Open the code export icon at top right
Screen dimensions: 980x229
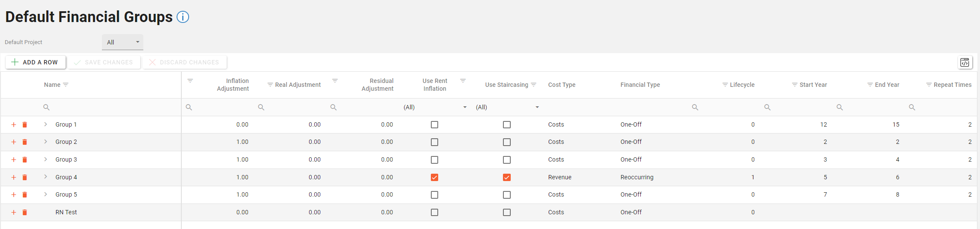964,63
